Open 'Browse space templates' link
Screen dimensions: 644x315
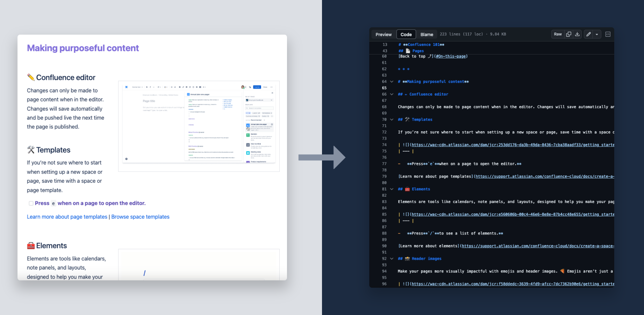click(x=140, y=217)
